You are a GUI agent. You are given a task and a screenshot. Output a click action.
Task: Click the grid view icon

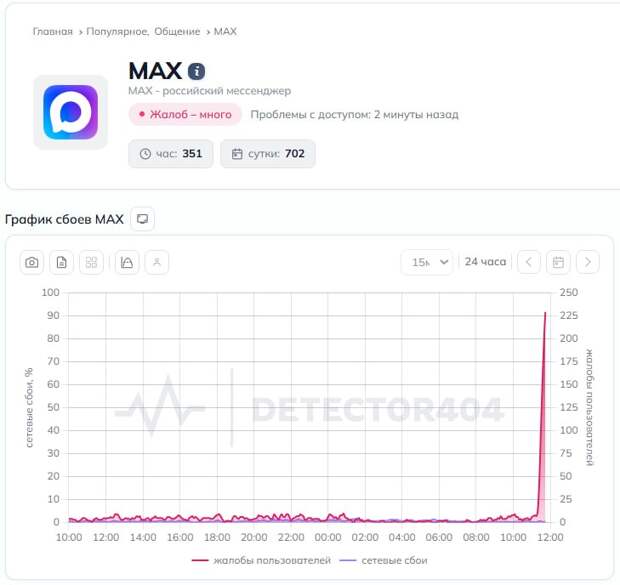coord(92,262)
